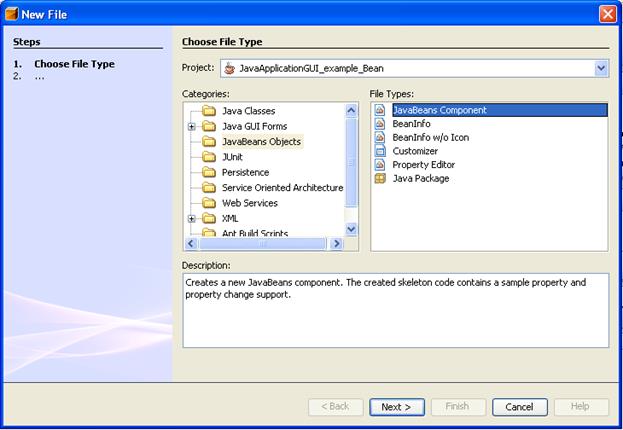Select the JavaBeans Component file type icon

coord(380,110)
